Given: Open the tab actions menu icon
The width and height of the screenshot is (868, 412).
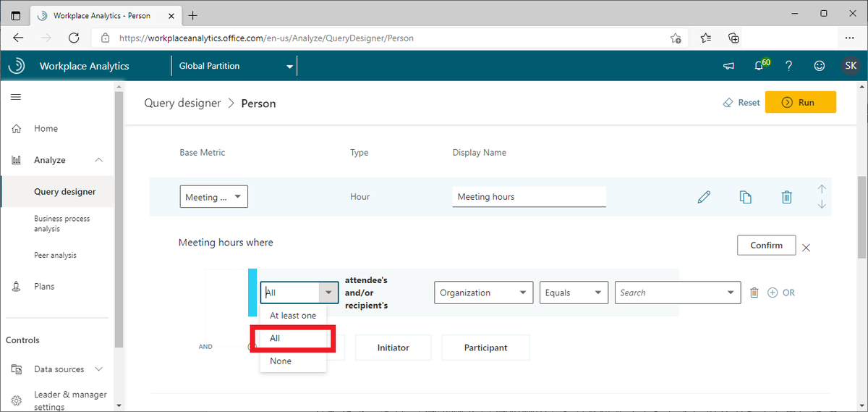Looking at the screenshot, I should click(16, 14).
